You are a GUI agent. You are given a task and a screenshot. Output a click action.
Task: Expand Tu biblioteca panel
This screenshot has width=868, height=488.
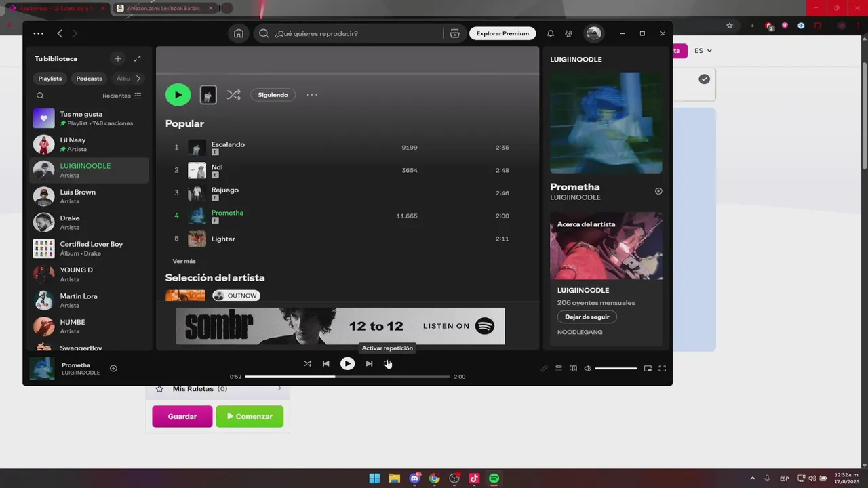pyautogui.click(x=138, y=59)
